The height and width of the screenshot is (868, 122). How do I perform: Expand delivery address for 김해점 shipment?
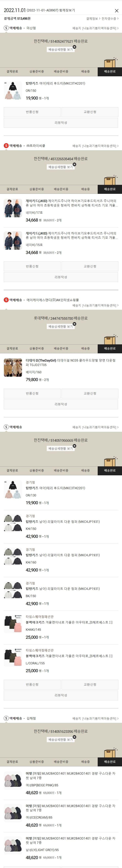(95, 718)
